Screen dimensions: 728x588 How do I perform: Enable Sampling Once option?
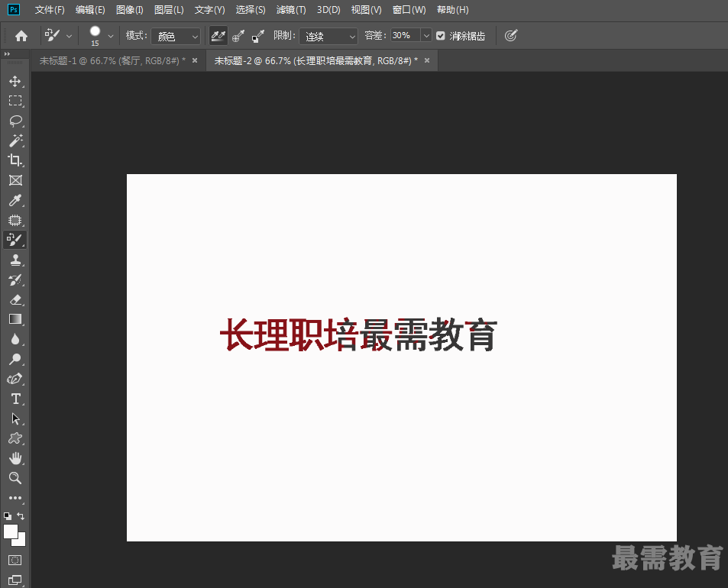click(x=238, y=36)
